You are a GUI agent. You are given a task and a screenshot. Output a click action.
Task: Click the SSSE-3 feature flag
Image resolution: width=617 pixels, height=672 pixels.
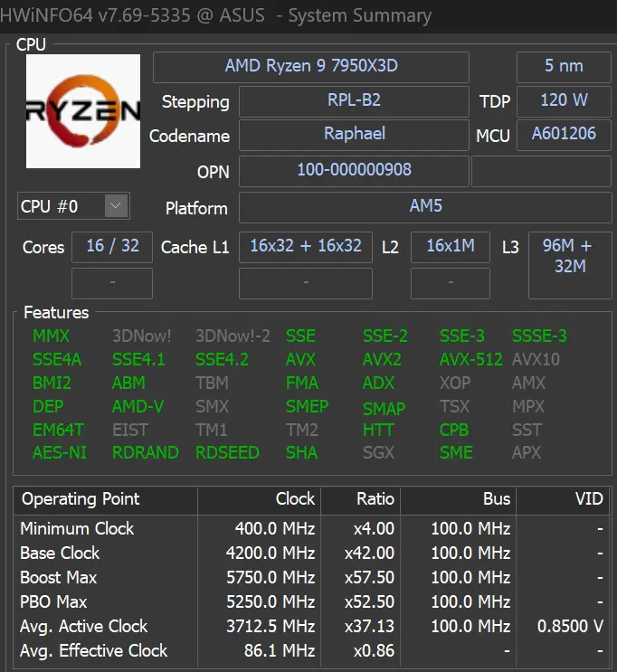pos(539,336)
